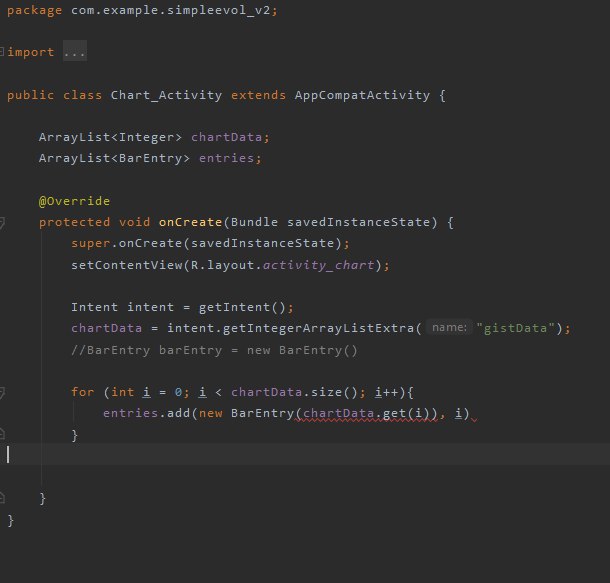610x583 pixels.
Task: Click the AppCompatActivity superclass name
Action: [362, 95]
